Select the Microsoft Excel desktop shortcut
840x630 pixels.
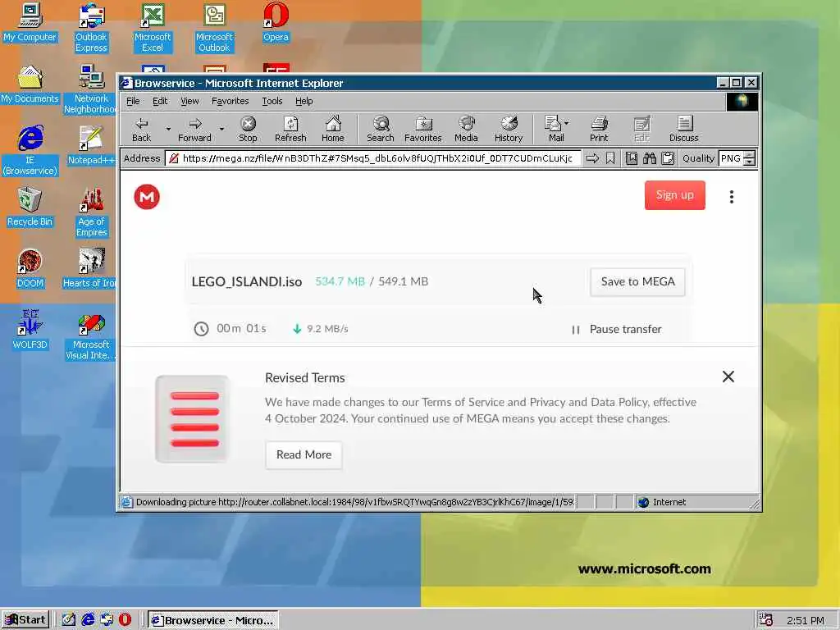tap(152, 28)
